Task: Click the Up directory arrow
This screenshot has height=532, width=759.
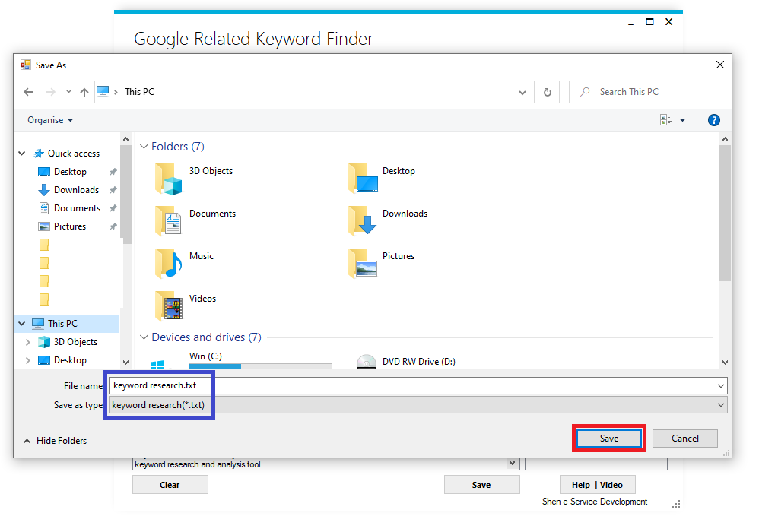Action: click(x=84, y=92)
